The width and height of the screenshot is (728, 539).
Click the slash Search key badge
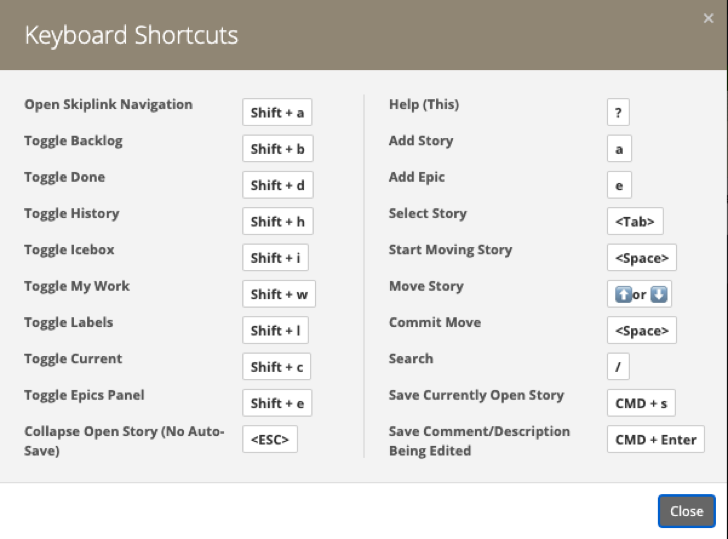tap(618, 367)
